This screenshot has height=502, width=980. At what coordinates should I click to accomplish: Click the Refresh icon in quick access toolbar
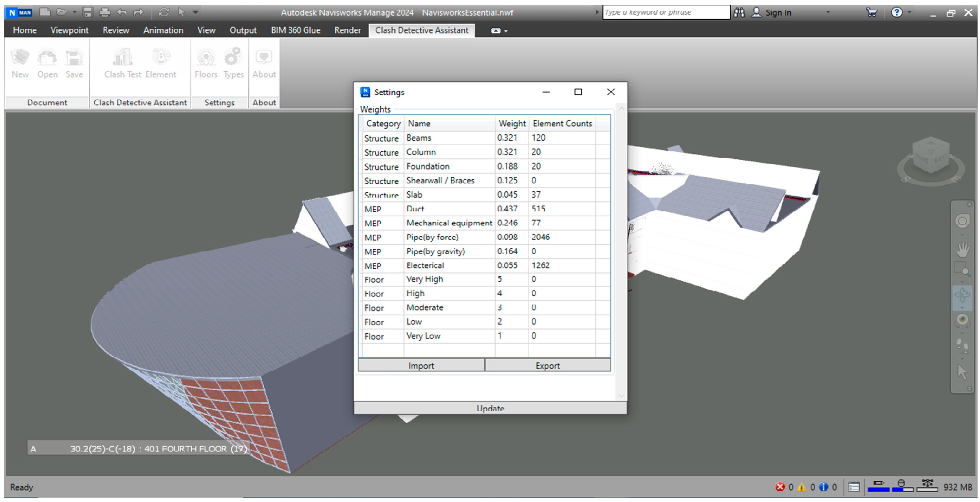coord(164,12)
